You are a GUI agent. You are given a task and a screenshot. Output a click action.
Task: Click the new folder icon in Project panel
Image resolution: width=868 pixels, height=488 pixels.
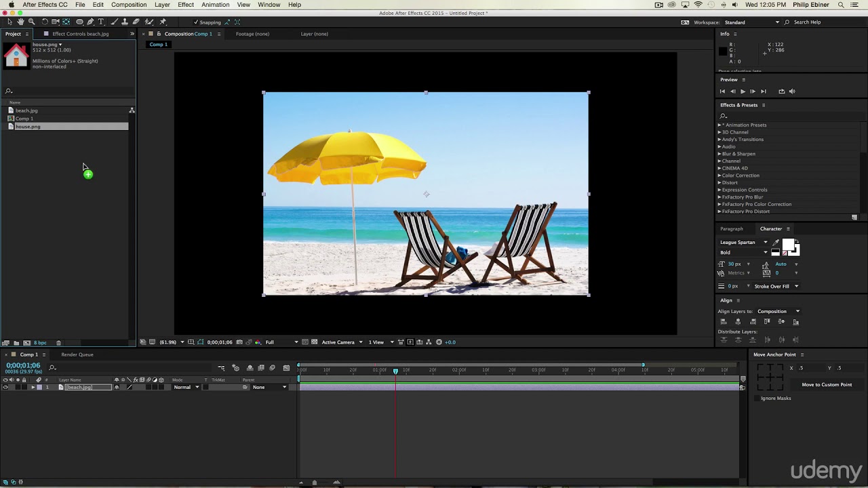tap(16, 343)
